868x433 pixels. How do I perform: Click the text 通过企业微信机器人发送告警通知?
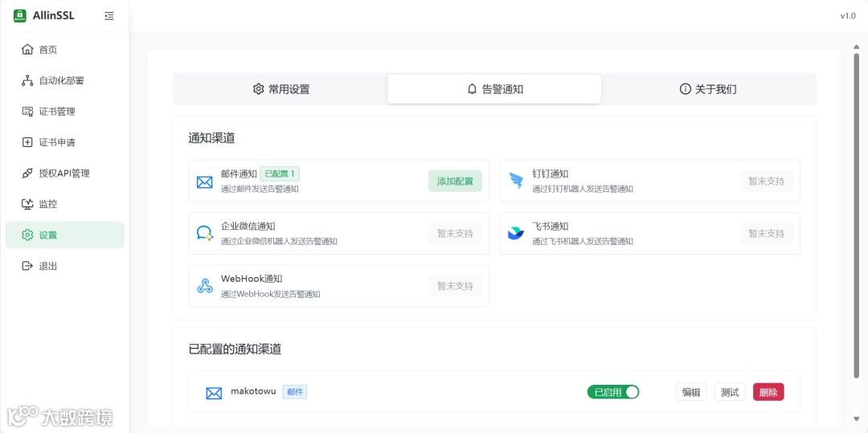coord(279,242)
